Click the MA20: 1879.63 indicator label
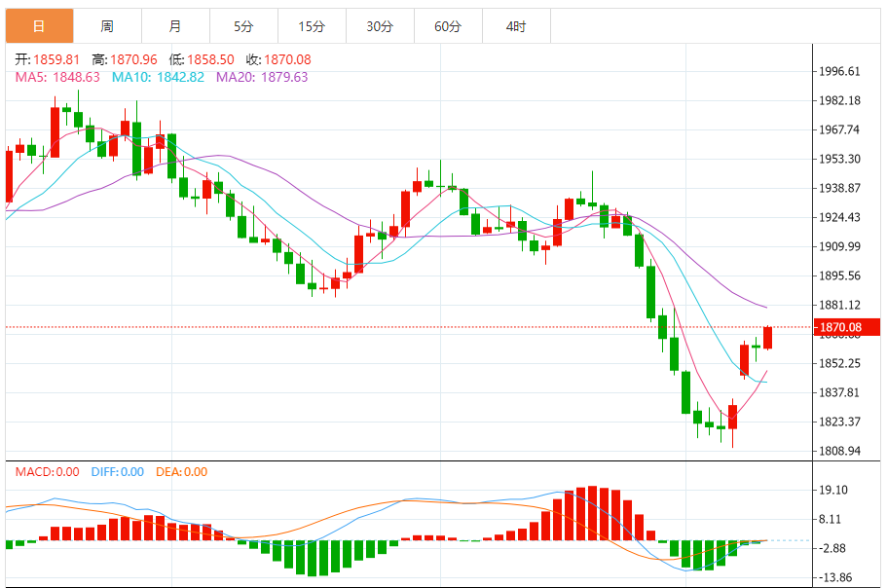 [x=262, y=77]
